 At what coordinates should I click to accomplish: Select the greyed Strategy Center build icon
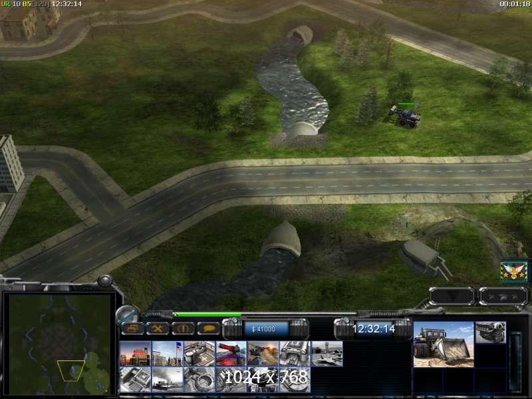(x=135, y=380)
